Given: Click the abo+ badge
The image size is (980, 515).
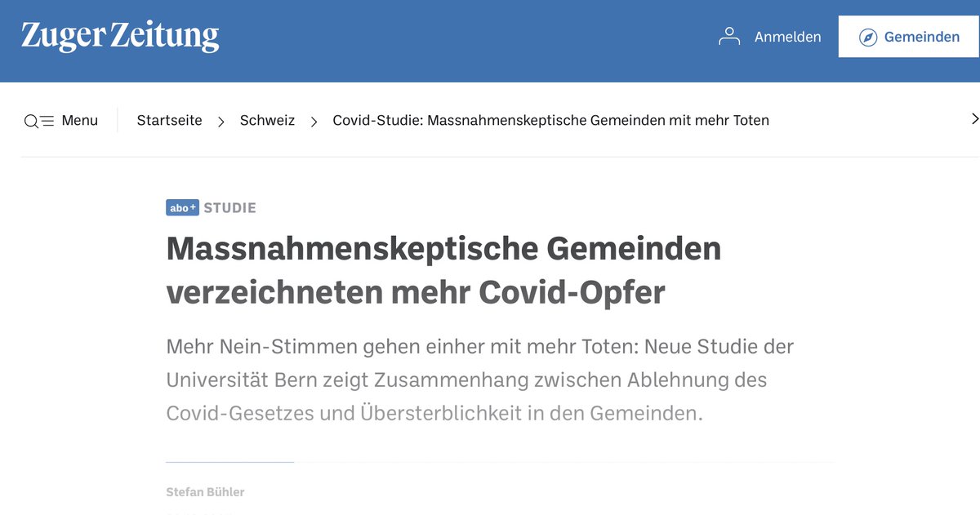Looking at the screenshot, I should click(182, 208).
